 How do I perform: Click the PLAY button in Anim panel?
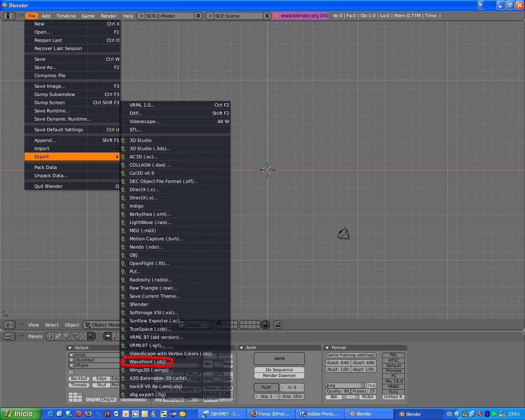[x=266, y=387]
